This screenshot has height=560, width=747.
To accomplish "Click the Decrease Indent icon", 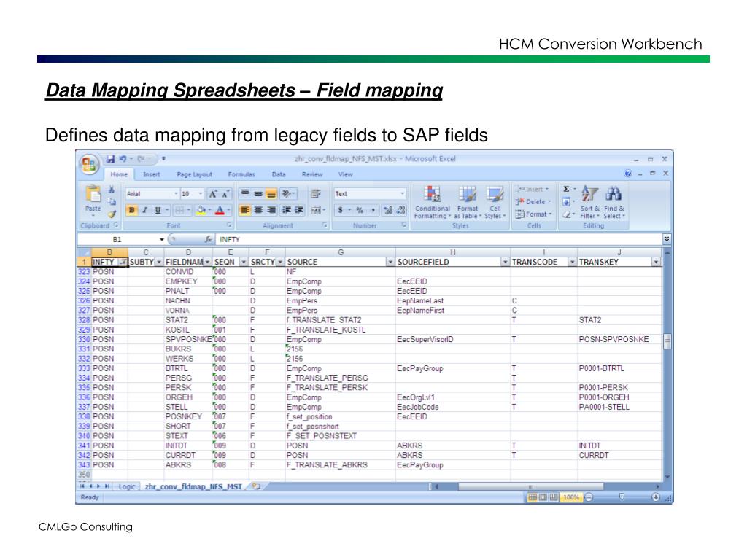I will [286, 210].
